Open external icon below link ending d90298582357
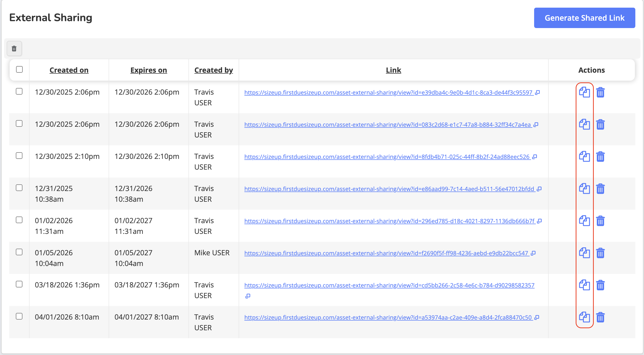The image size is (644, 355). tap(248, 296)
